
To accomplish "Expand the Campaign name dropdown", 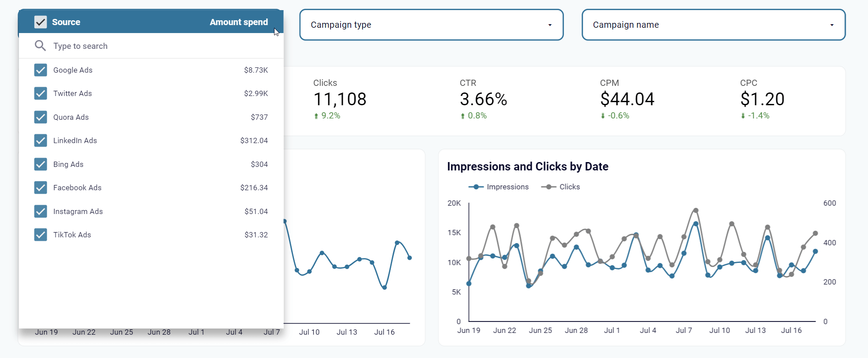I will click(713, 25).
